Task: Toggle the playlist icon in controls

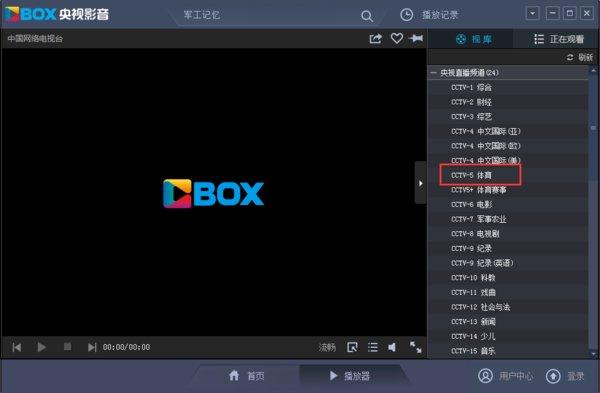Action: (x=373, y=347)
